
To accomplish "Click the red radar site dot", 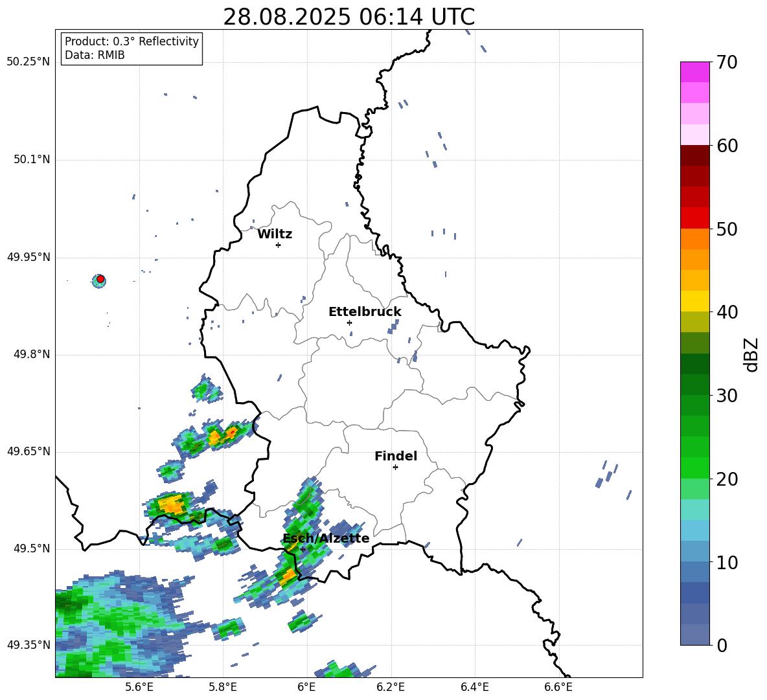I will [x=100, y=279].
